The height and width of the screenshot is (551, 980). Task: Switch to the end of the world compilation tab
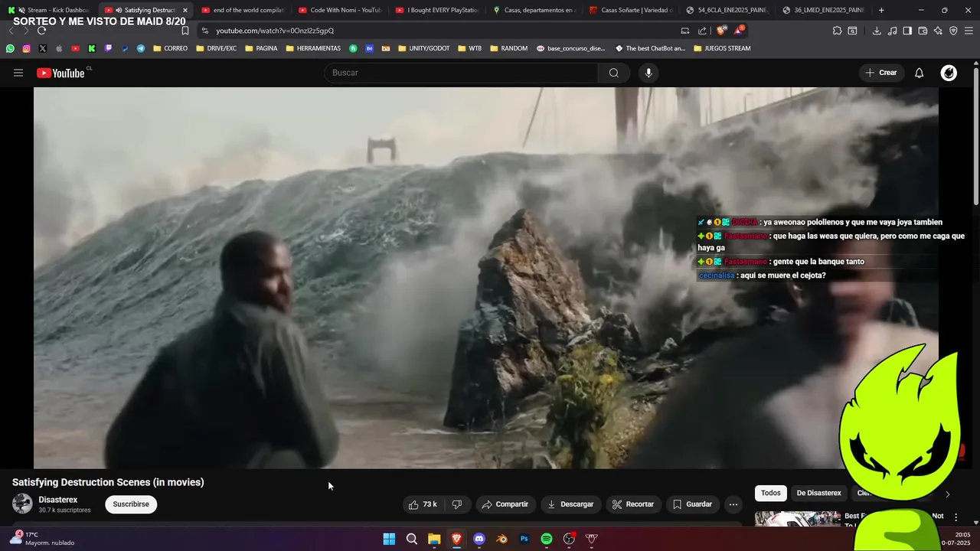pos(243,10)
